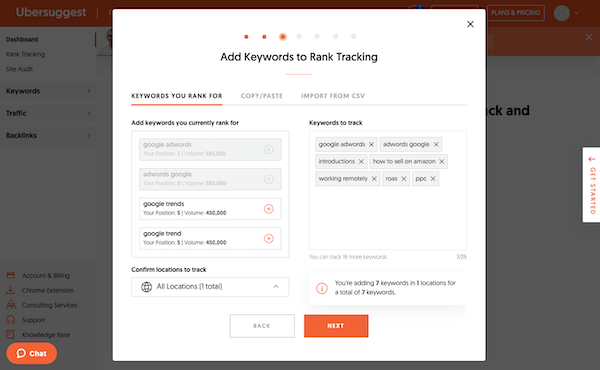The height and width of the screenshot is (370, 600).
Task: Open the Chat widget
Action: tap(31, 353)
